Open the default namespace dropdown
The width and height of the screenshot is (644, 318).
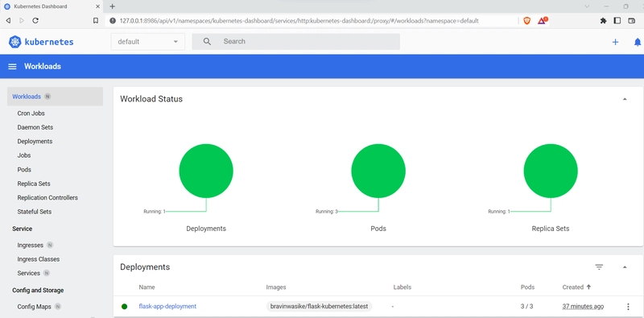coord(148,42)
